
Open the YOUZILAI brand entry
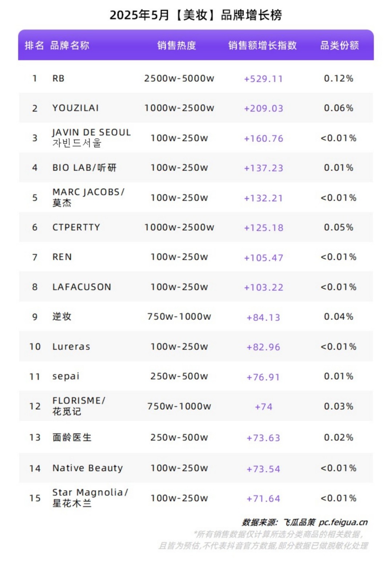pos(75,108)
